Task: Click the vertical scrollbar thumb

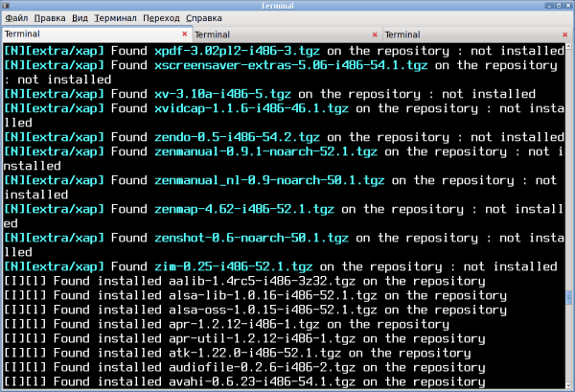Action: point(568,297)
